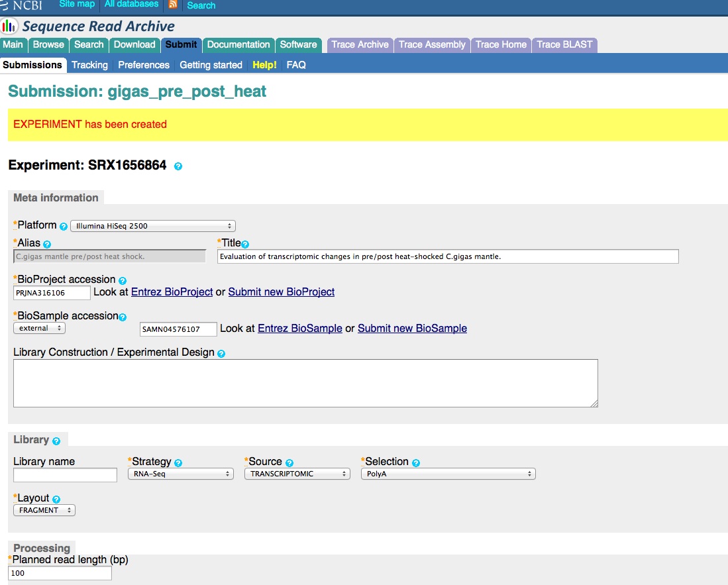The width and height of the screenshot is (728, 585).
Task: Click the Sequence Read Archive logo icon
Action: coord(9,27)
